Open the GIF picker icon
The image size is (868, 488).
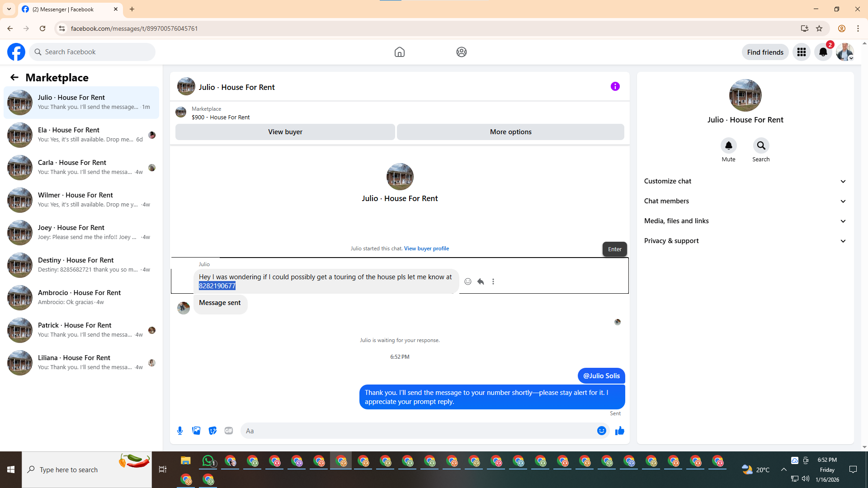(229, 431)
